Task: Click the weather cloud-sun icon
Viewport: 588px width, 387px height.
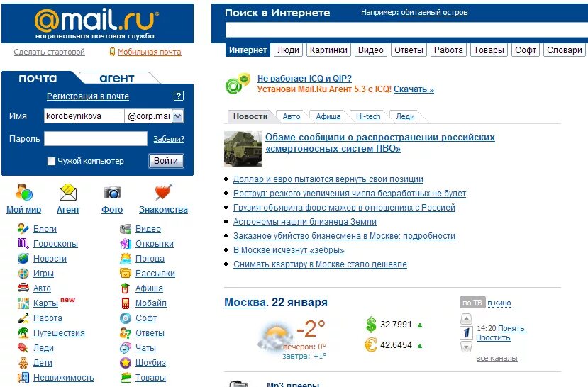Action: click(276, 337)
